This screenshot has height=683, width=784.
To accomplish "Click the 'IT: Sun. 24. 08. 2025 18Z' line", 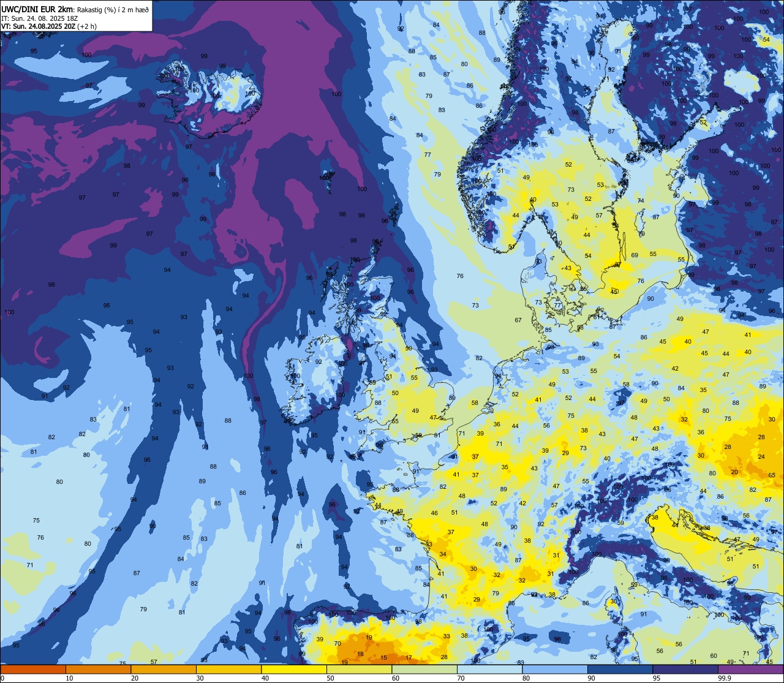I will click(x=39, y=18).
